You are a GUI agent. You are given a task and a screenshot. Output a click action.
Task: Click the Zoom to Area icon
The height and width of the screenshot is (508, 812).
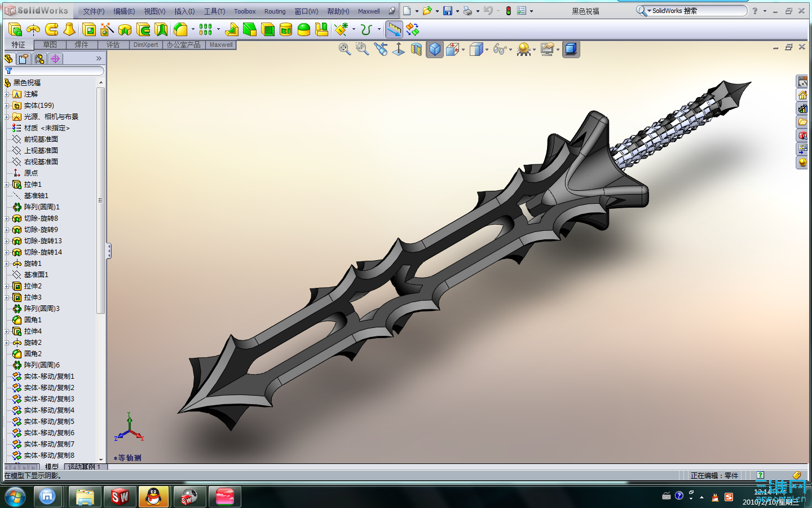coord(362,49)
